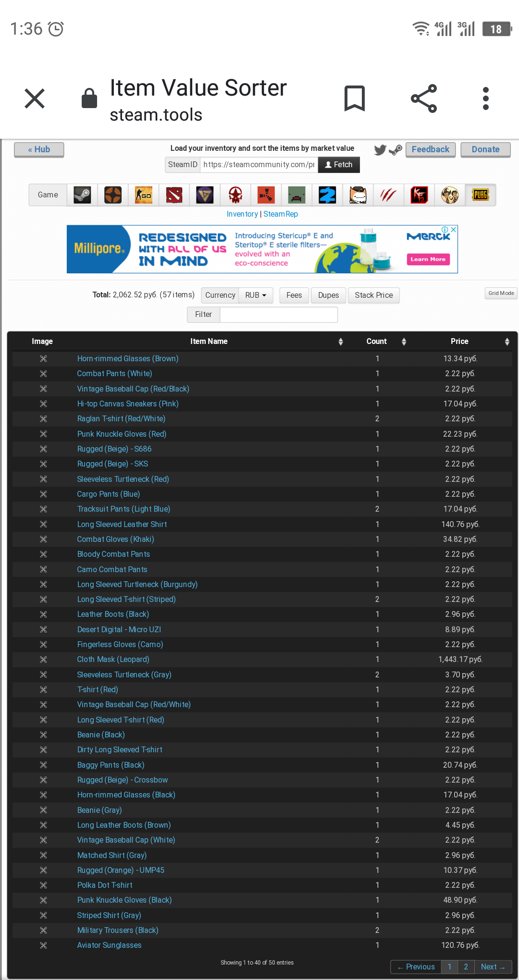Select the PUBG game icon

click(481, 195)
